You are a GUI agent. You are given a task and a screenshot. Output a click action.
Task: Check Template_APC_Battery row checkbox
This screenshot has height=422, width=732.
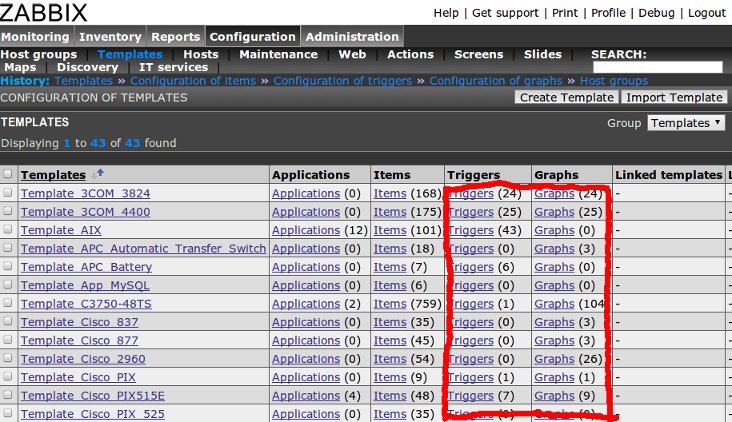point(7,266)
